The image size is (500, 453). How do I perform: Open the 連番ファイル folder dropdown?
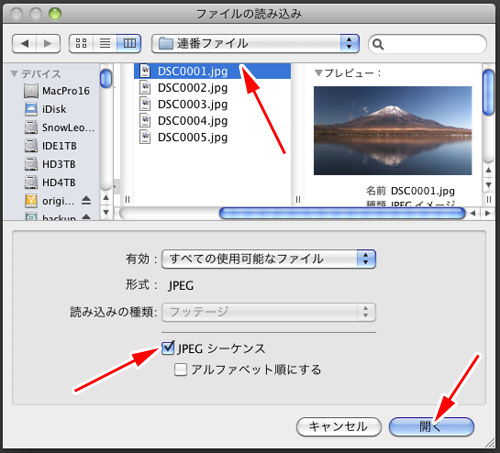(x=255, y=44)
